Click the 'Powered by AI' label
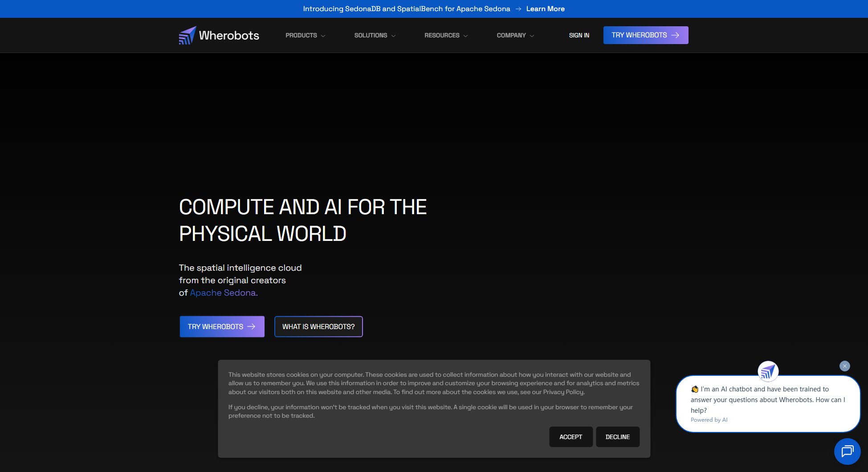The width and height of the screenshot is (868, 472). pos(709,420)
